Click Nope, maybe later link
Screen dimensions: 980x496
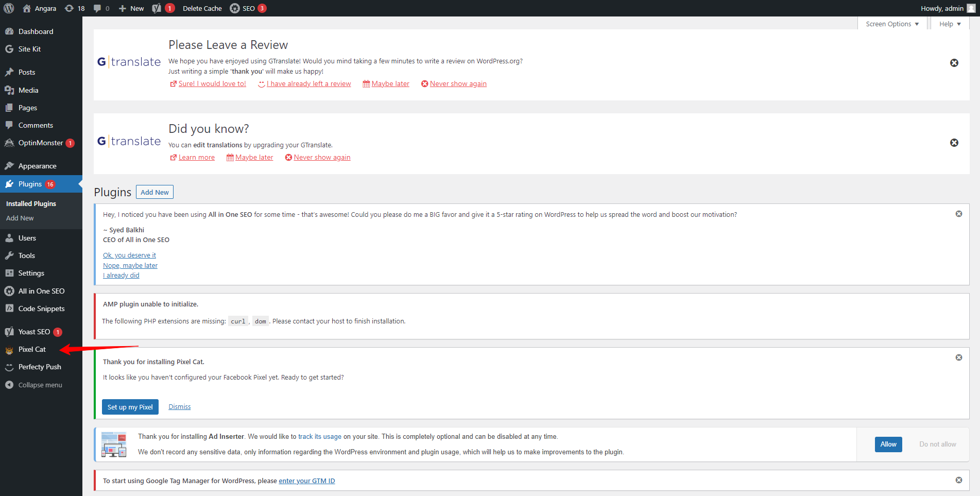(130, 266)
